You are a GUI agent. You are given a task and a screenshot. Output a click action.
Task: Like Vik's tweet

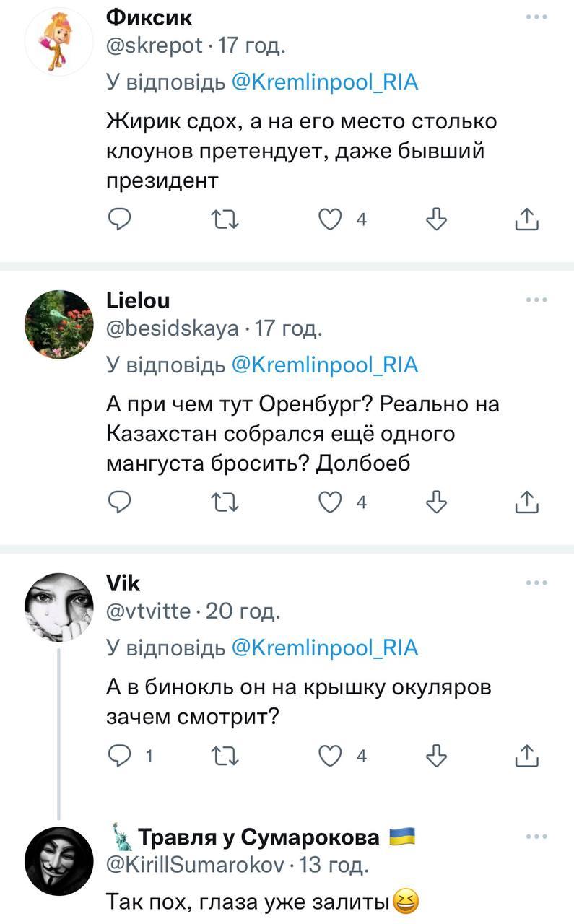(331, 755)
